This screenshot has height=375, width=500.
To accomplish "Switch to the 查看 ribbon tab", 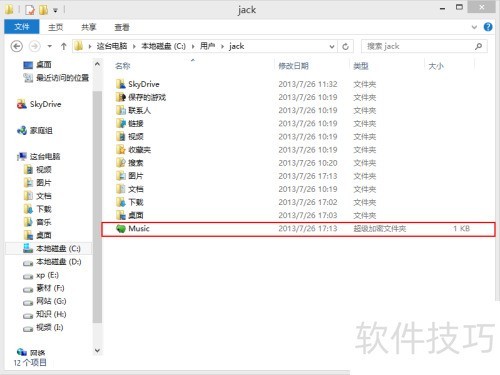I will [122, 27].
